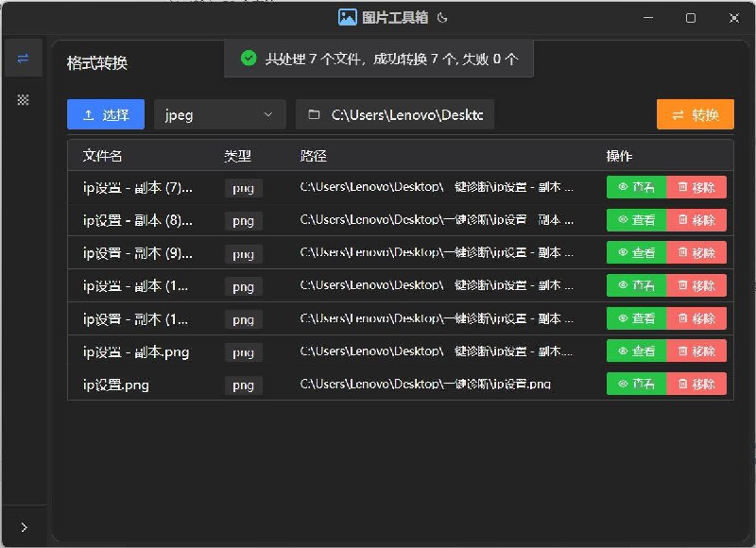Click the folder icon in the output path field

[316, 114]
